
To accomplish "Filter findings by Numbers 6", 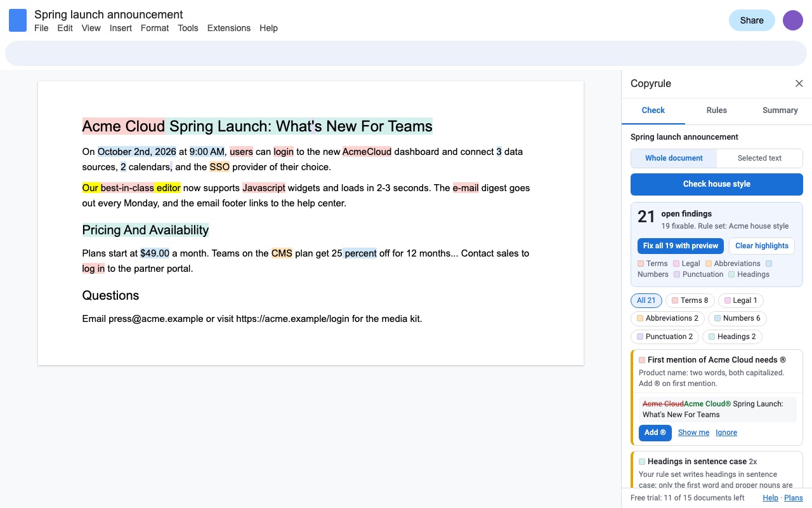I will [x=737, y=318].
